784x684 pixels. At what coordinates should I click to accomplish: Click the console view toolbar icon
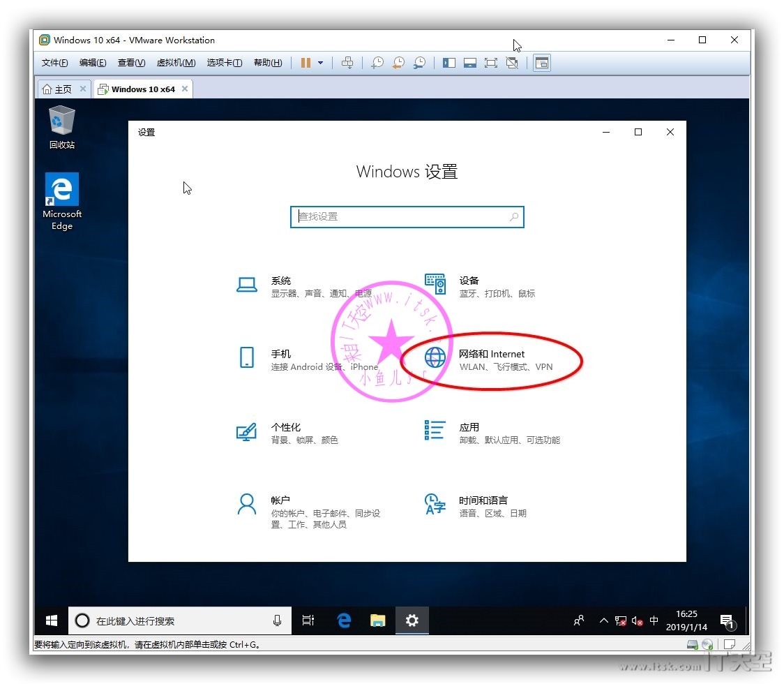(542, 63)
